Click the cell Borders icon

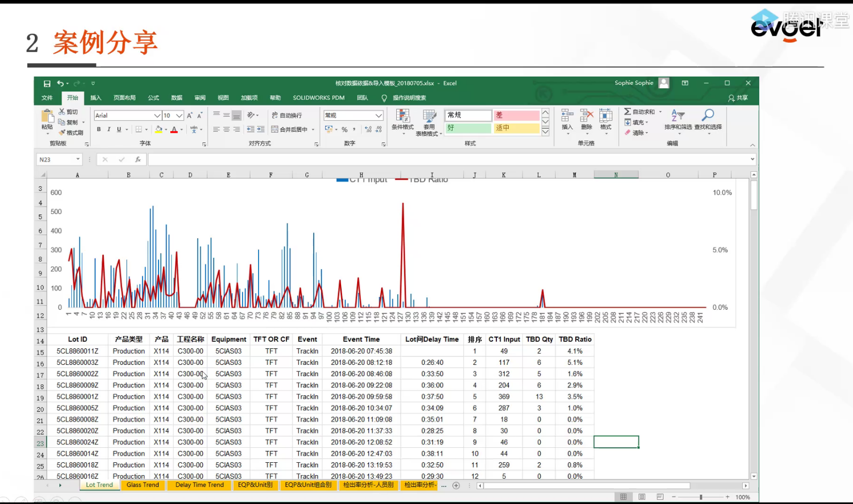139,129
